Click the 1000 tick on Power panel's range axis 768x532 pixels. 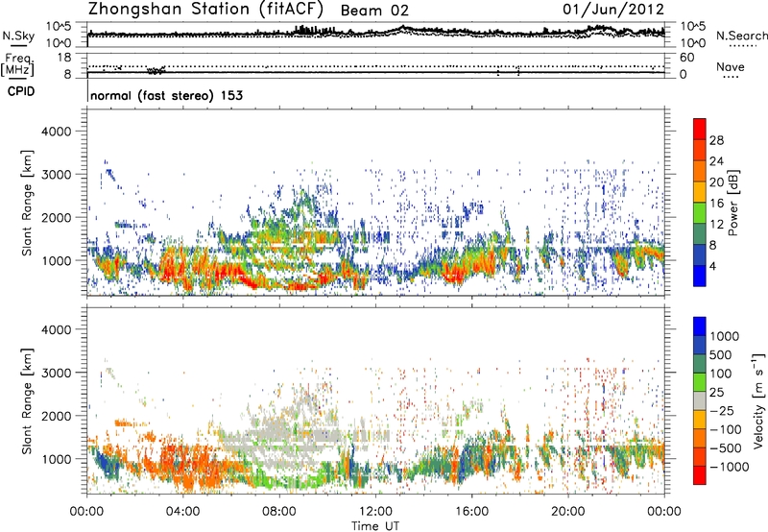(56, 260)
